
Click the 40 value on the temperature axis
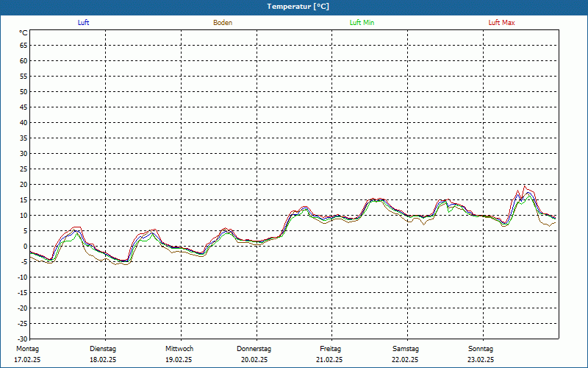click(x=24, y=123)
